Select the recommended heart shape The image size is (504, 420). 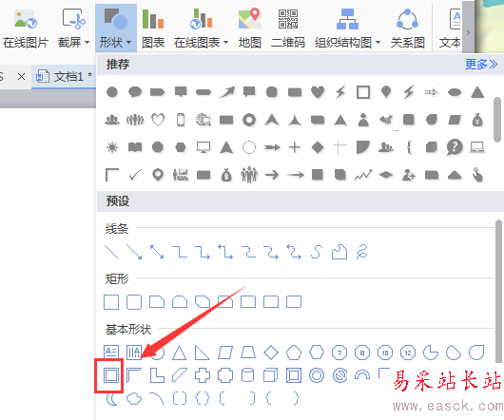pyautogui.click(x=318, y=92)
